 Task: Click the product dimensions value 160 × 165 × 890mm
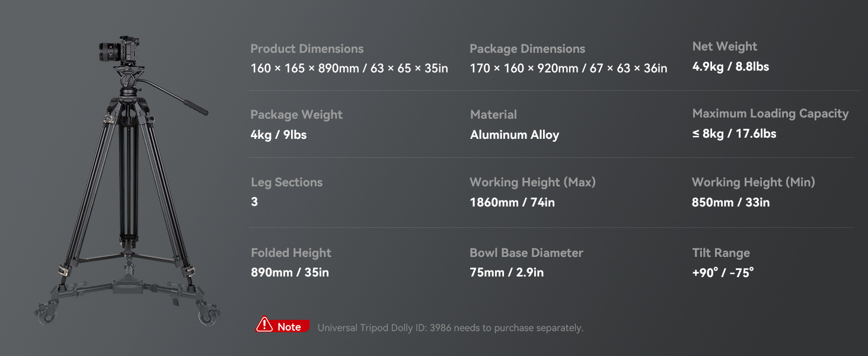pyautogui.click(x=305, y=68)
